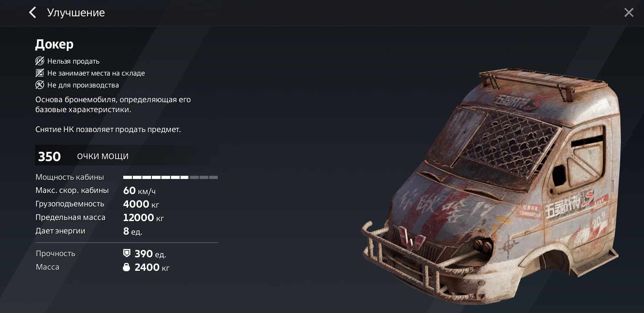644x313 pixels.
Task: Click the Докер cabin name heading
Action: [x=54, y=44]
